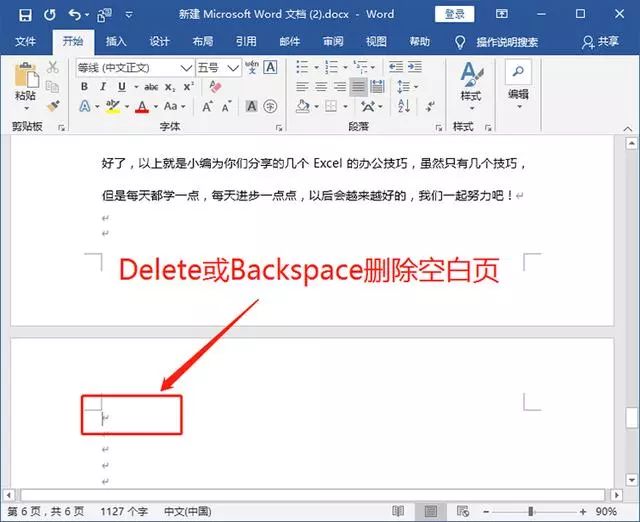Align text left

coord(302,87)
